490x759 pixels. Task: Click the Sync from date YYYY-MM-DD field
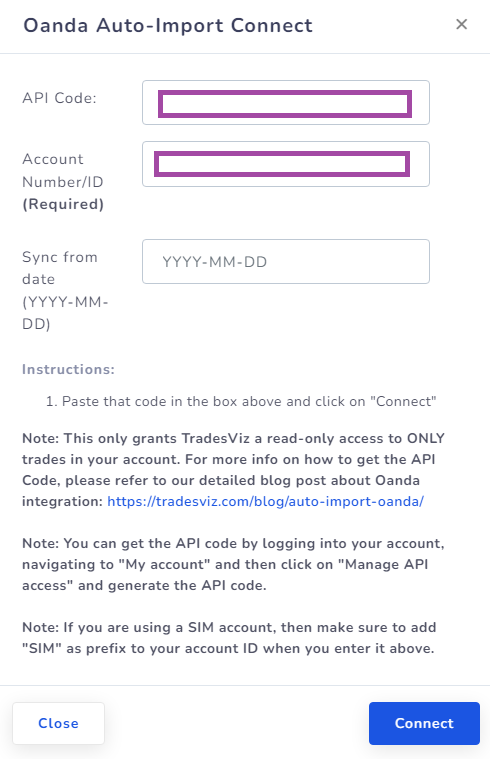click(286, 261)
